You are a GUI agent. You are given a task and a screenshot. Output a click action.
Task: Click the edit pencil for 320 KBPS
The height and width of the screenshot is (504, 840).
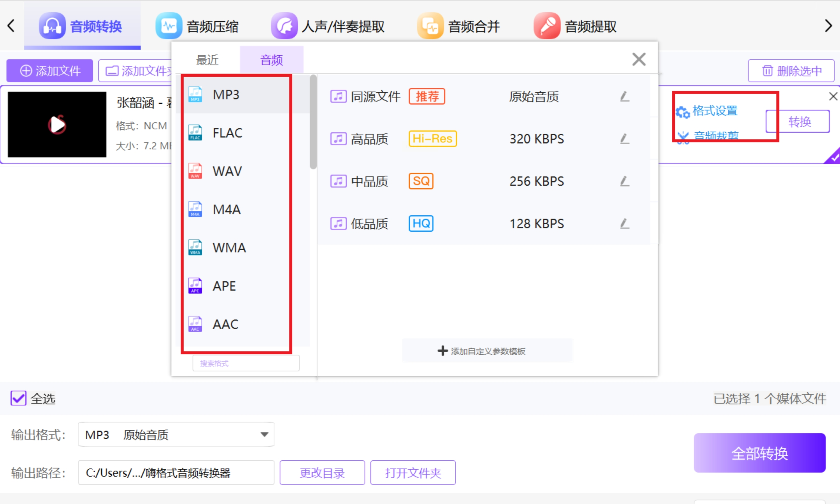point(624,139)
